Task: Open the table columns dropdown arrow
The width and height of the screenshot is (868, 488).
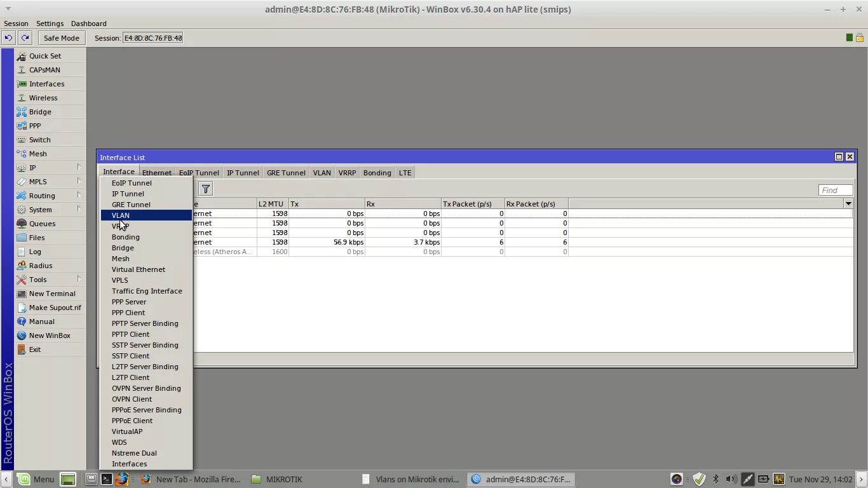Action: [848, 204]
